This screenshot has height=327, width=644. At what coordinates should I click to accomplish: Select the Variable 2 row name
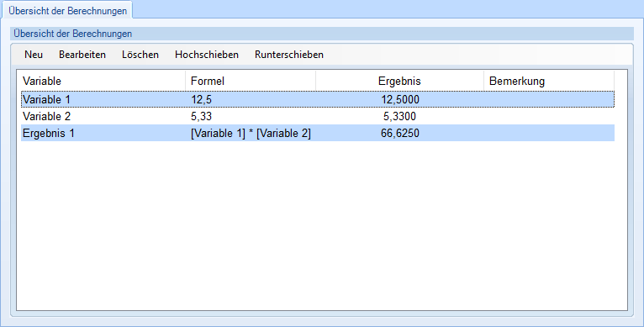click(x=46, y=116)
